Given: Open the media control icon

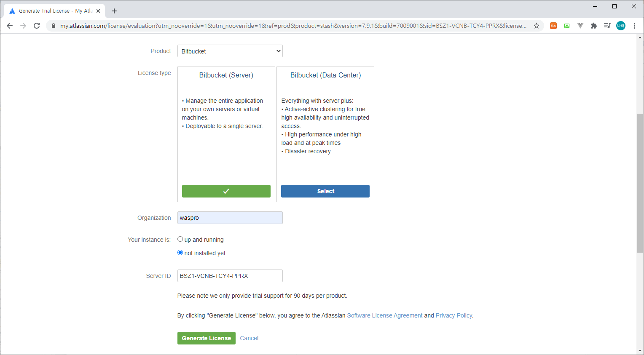Looking at the screenshot, I should click(607, 26).
